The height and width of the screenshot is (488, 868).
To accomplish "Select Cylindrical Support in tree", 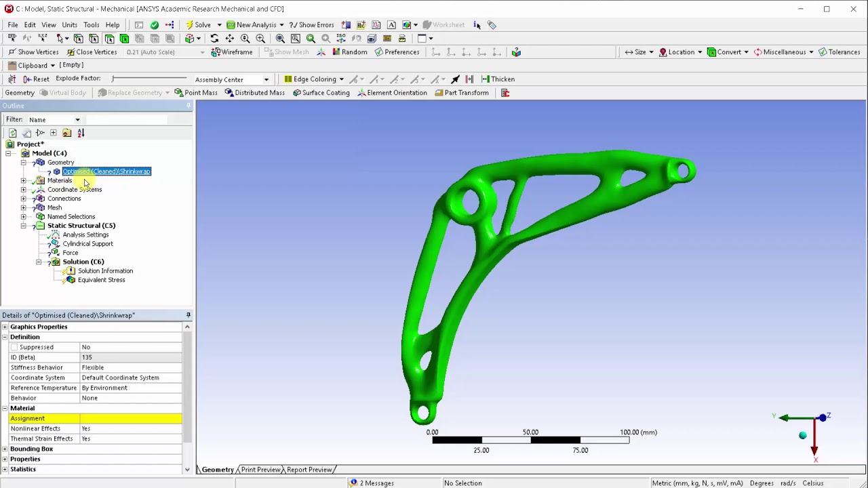I will click(x=87, y=244).
